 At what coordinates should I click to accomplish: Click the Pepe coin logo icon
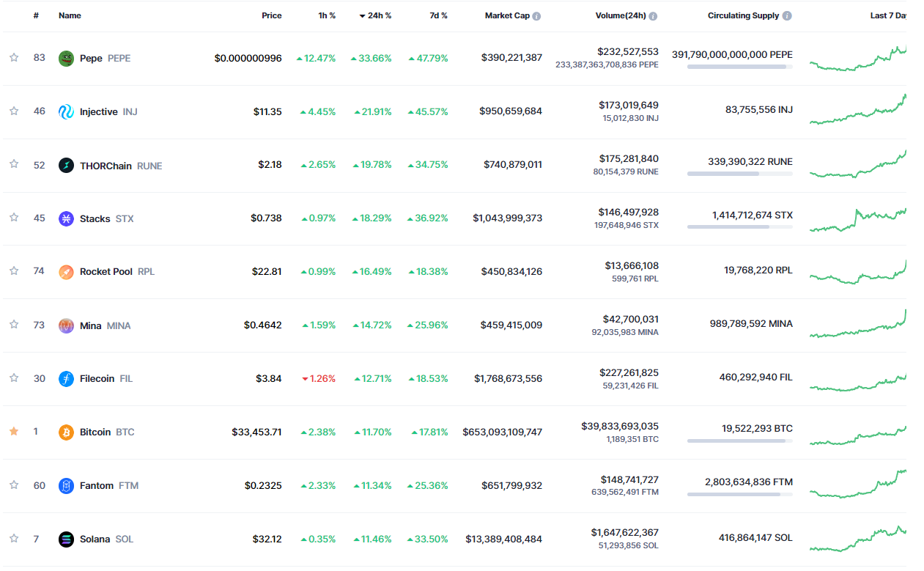pyautogui.click(x=66, y=58)
